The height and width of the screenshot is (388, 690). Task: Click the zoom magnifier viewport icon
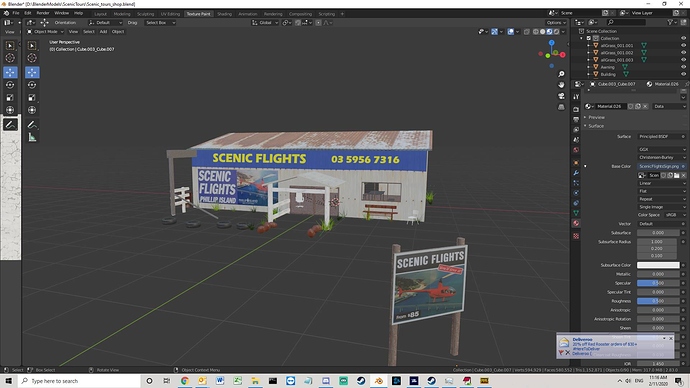(561, 74)
